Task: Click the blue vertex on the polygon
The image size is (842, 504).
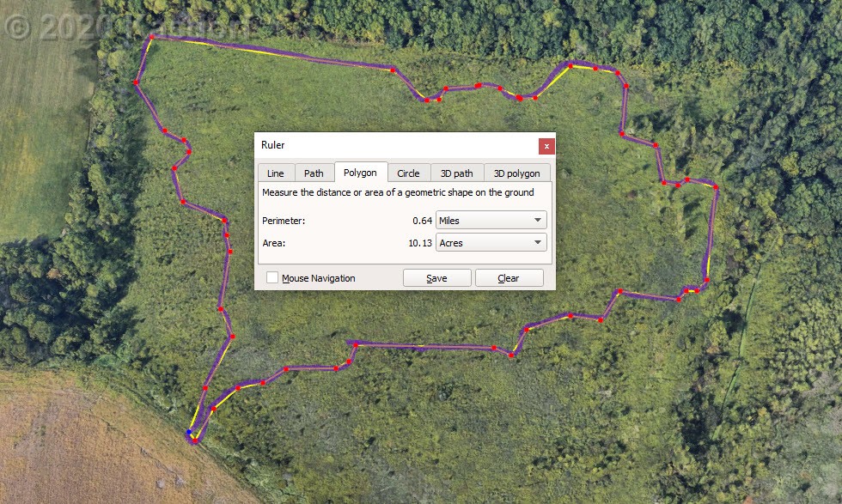Action: tap(189, 431)
